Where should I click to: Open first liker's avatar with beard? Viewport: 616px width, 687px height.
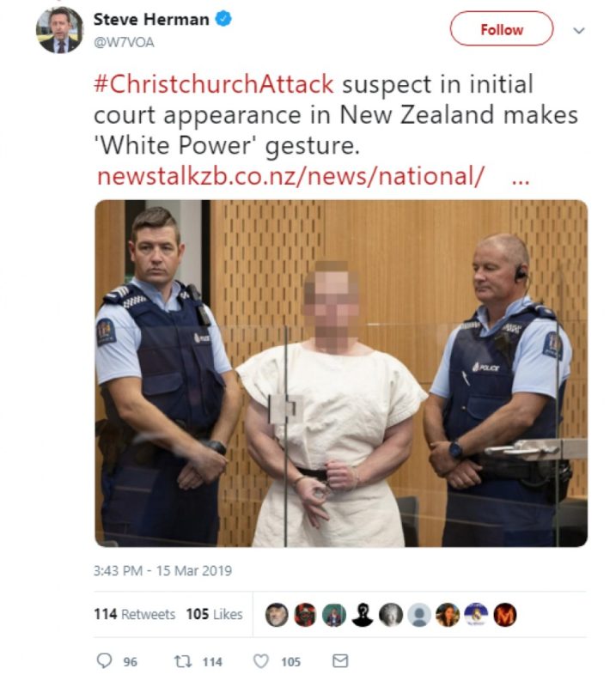[277, 614]
